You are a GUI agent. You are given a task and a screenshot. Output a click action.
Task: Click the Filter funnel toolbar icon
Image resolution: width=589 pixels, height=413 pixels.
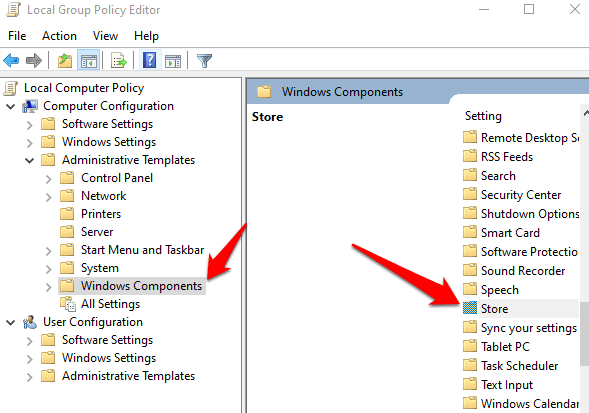click(204, 60)
